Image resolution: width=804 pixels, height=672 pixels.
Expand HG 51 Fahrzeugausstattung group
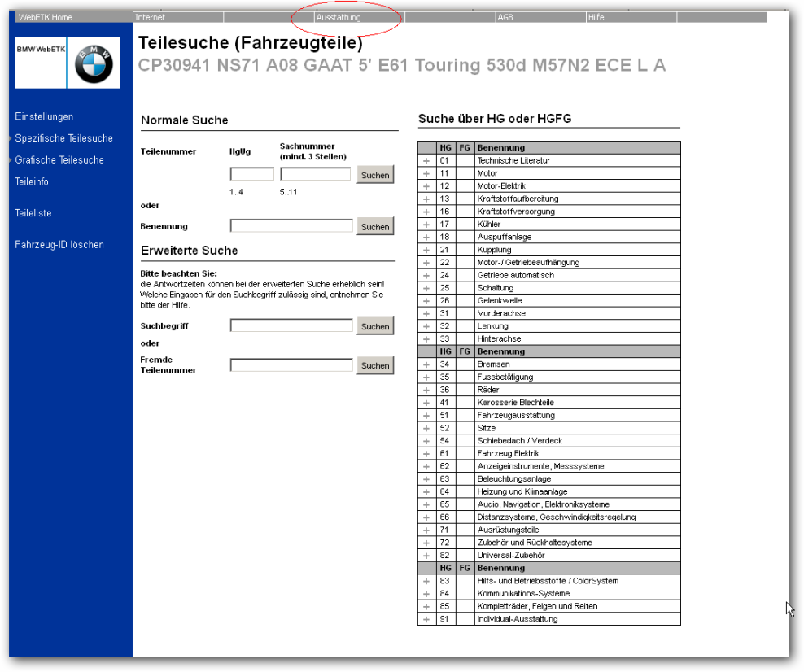point(426,416)
